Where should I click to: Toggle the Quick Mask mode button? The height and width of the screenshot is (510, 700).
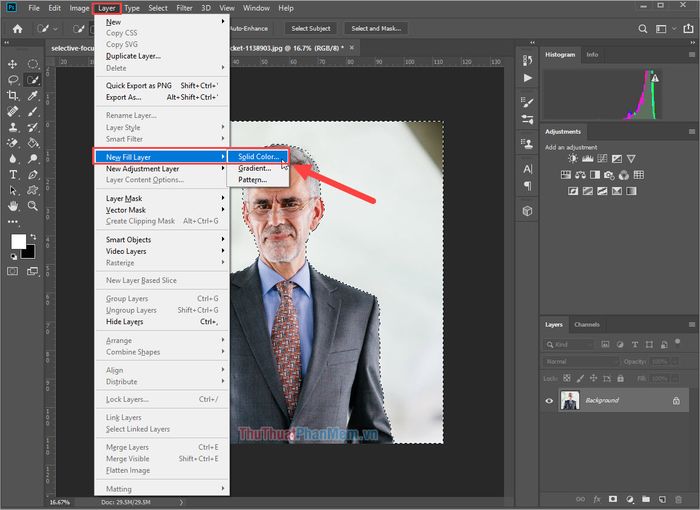[12, 271]
